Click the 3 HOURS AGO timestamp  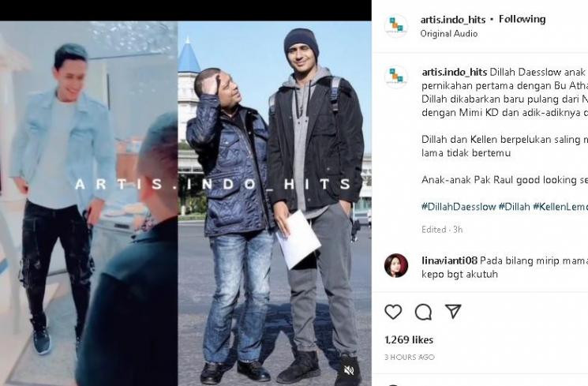click(x=410, y=357)
